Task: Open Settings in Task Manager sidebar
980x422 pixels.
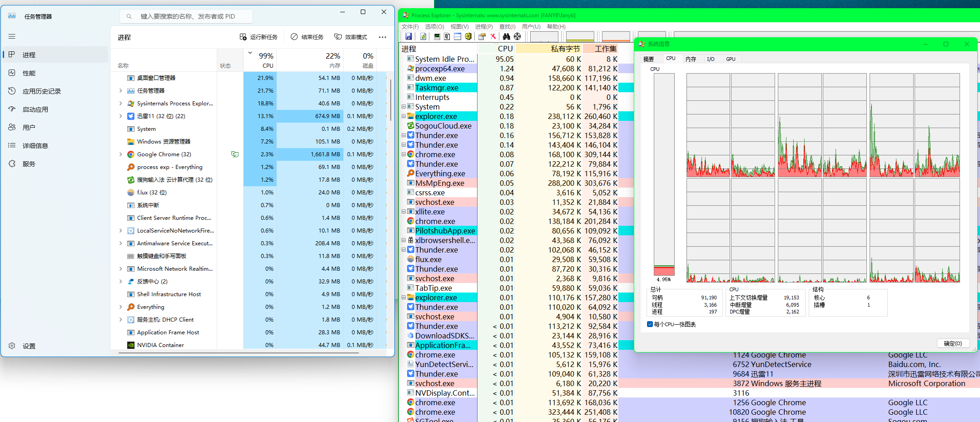Action: 55,346
